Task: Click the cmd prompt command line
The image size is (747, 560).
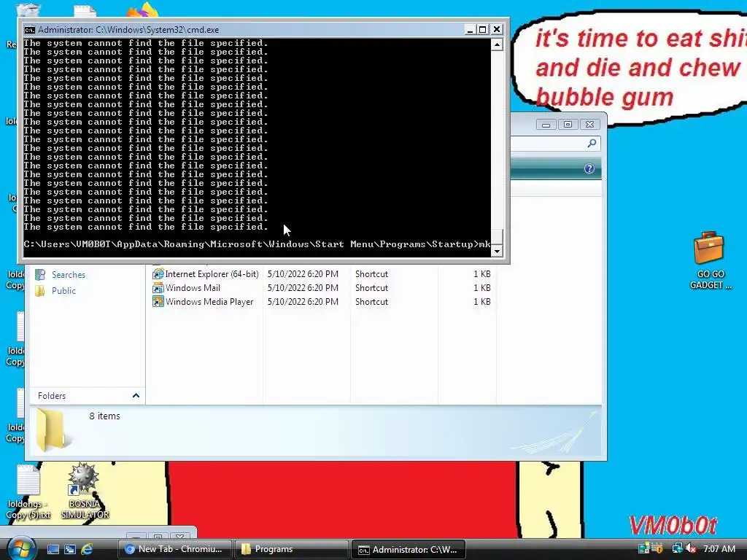Action: click(x=258, y=244)
